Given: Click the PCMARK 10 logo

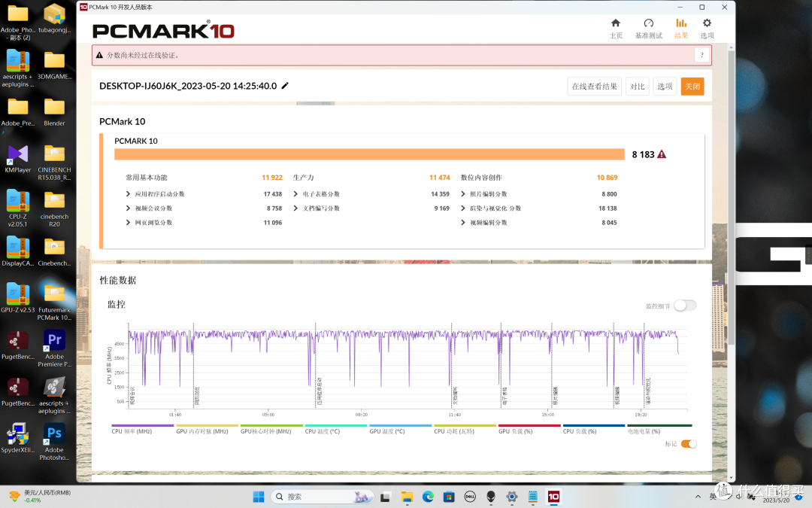Looking at the screenshot, I should point(163,31).
